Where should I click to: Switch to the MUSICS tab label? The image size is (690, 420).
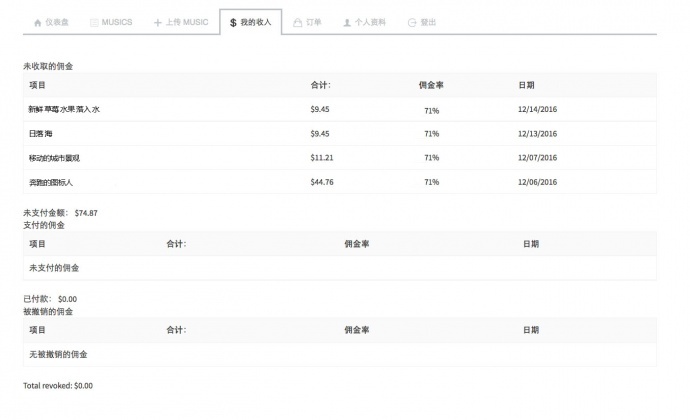tap(117, 21)
